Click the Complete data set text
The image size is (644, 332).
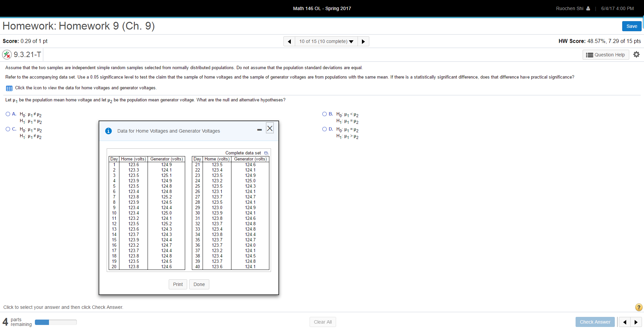coord(243,153)
